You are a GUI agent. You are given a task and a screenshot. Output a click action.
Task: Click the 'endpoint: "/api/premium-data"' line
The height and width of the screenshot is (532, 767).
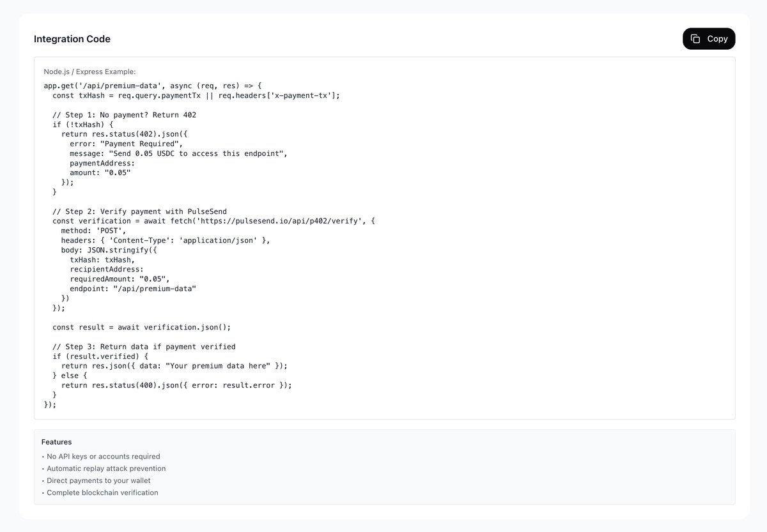tap(133, 289)
